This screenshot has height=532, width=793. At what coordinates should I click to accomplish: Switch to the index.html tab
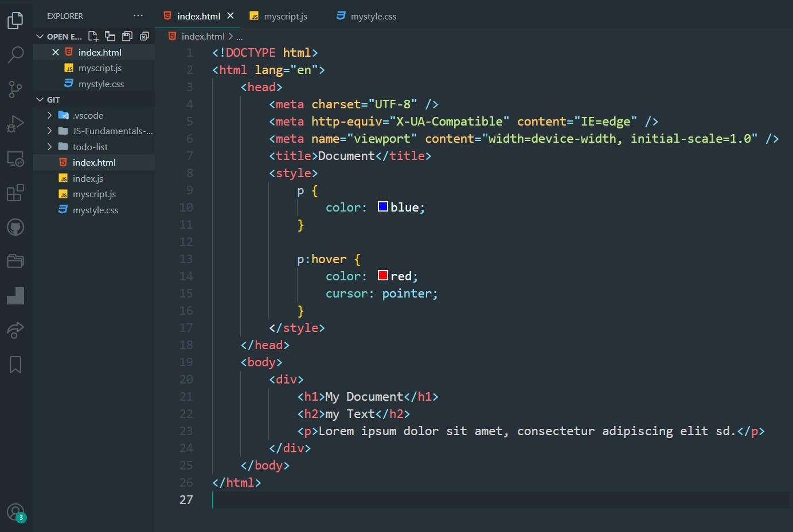click(x=199, y=16)
